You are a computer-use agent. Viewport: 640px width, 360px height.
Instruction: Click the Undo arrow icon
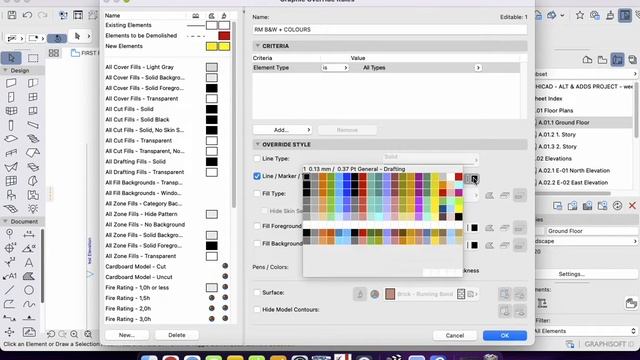(x=27, y=16)
